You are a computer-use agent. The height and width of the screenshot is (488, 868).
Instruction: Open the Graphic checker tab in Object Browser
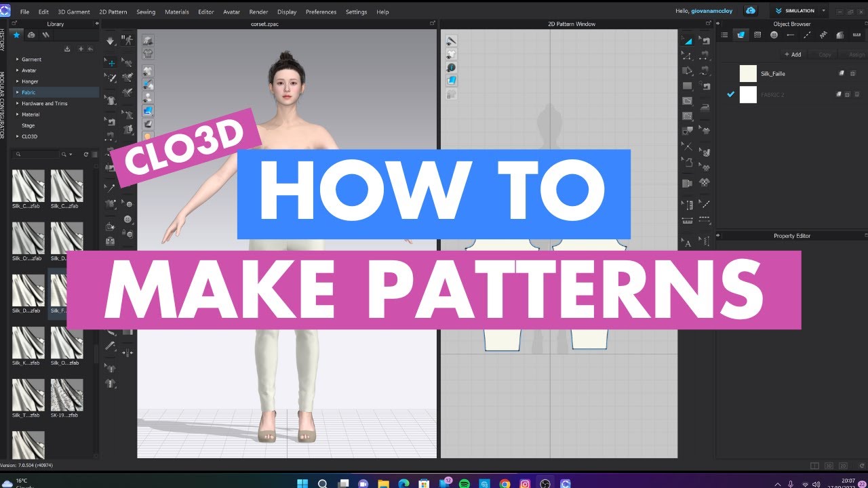(x=757, y=35)
